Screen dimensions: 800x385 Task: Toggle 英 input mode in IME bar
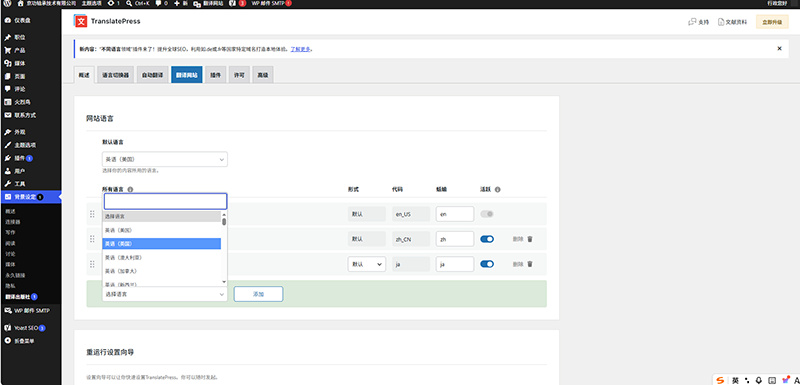[735, 380]
